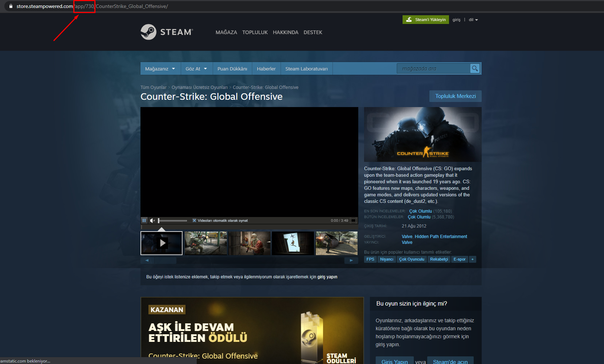
Task: Enter fullscreen video with the fullscreen icon
Action: coord(353,220)
